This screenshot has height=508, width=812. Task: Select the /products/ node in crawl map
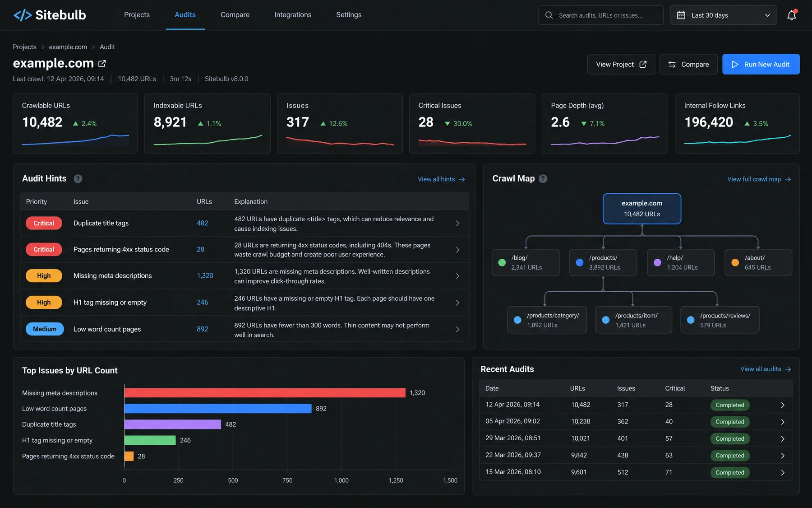tap(603, 262)
